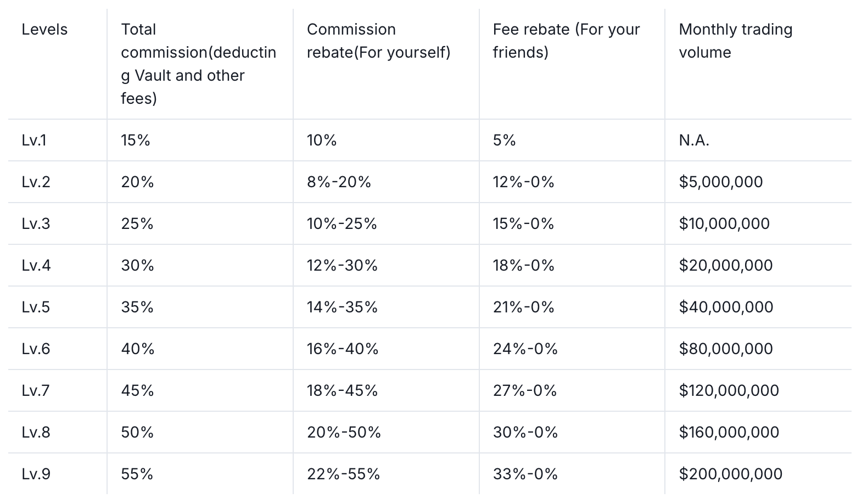862x504 pixels.
Task: Click the "Fee rebate (For your friends)" header
Action: [566, 41]
